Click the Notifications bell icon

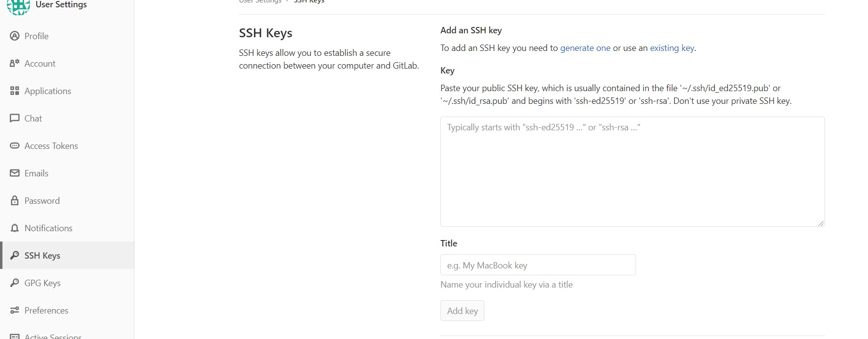pos(15,228)
